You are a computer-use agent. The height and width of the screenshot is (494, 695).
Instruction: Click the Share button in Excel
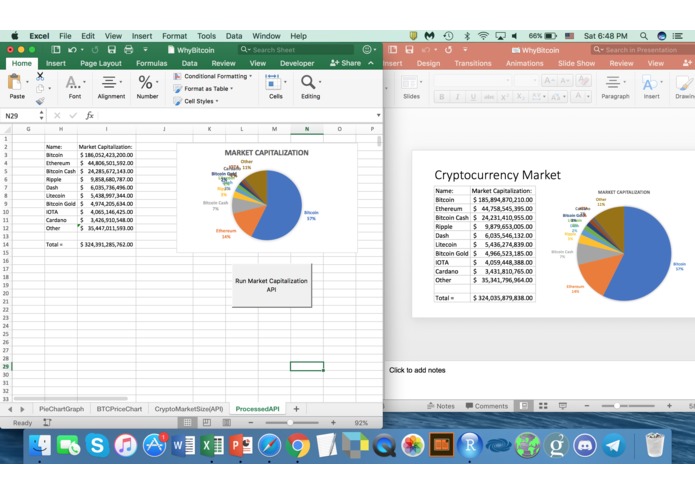click(346, 63)
